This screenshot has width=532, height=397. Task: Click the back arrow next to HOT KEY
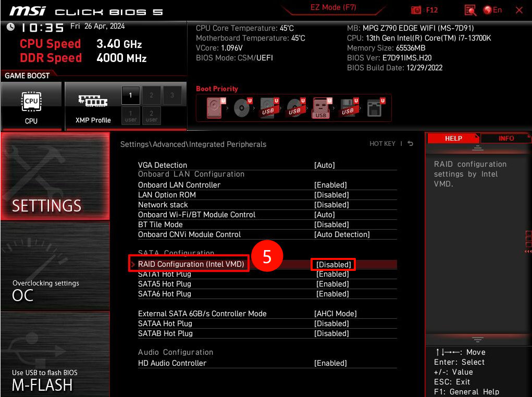click(410, 143)
